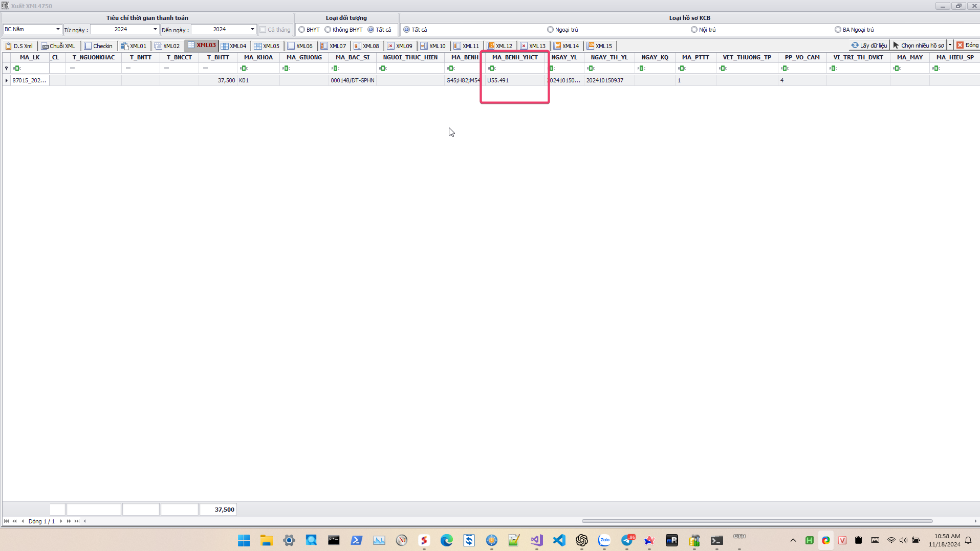The width and height of the screenshot is (980, 551).
Task: Click the XML11 tab icon
Action: click(x=458, y=46)
